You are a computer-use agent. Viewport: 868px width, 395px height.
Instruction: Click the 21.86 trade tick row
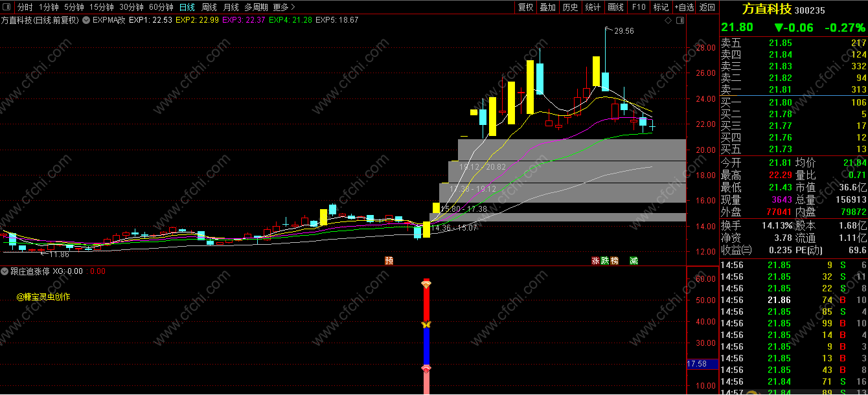794,300
